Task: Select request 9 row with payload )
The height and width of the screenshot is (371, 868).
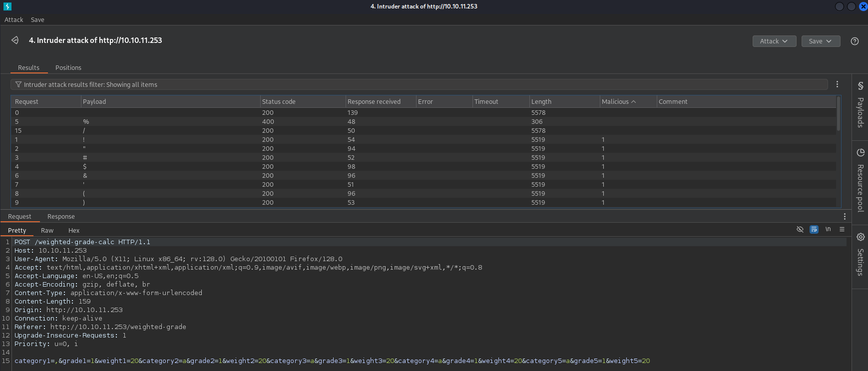Action: (x=424, y=202)
